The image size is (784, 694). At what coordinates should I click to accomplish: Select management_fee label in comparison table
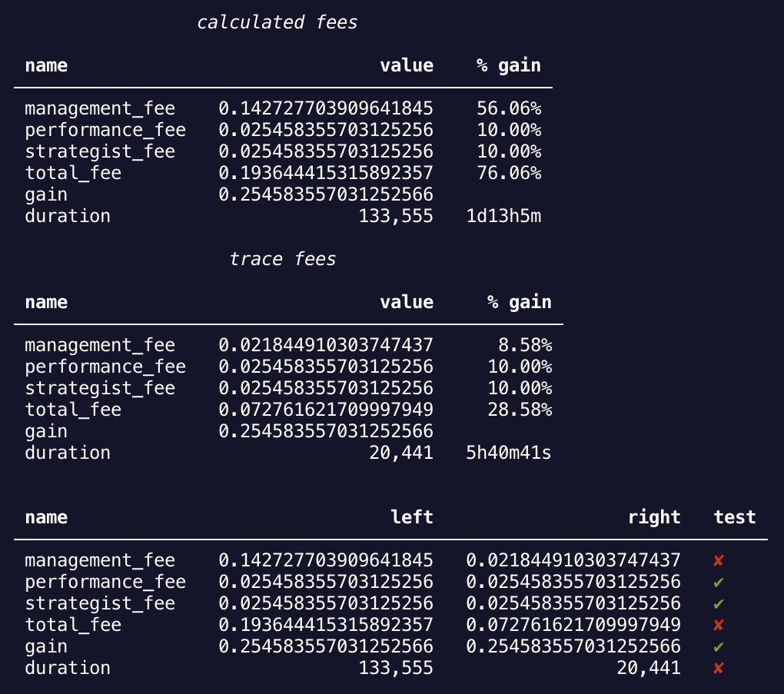tap(100, 560)
